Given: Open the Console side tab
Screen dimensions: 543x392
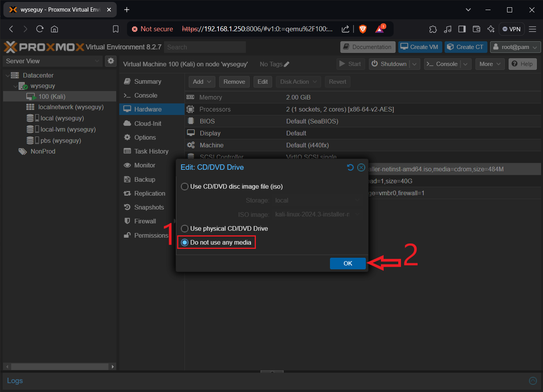Looking at the screenshot, I should [x=152, y=95].
